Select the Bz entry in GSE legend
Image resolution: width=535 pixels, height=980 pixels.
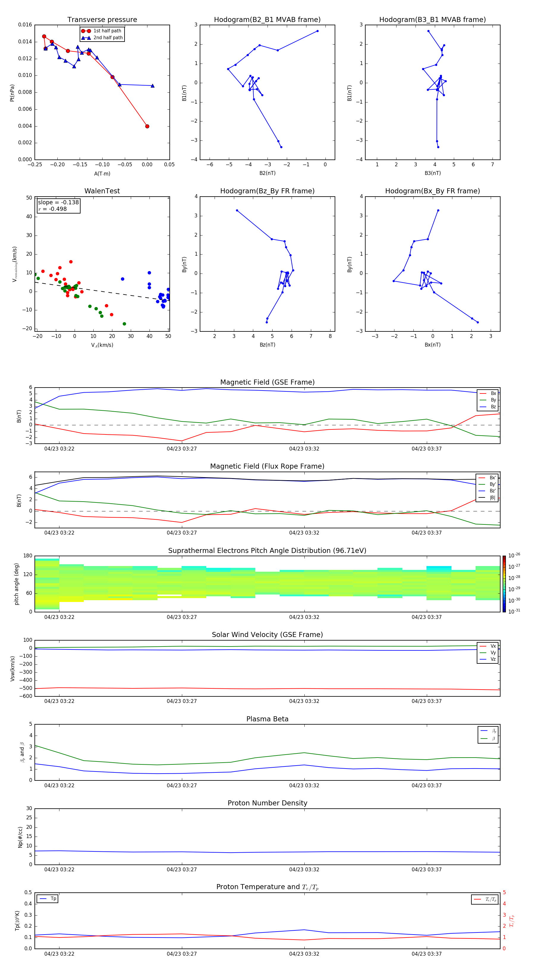(488, 407)
